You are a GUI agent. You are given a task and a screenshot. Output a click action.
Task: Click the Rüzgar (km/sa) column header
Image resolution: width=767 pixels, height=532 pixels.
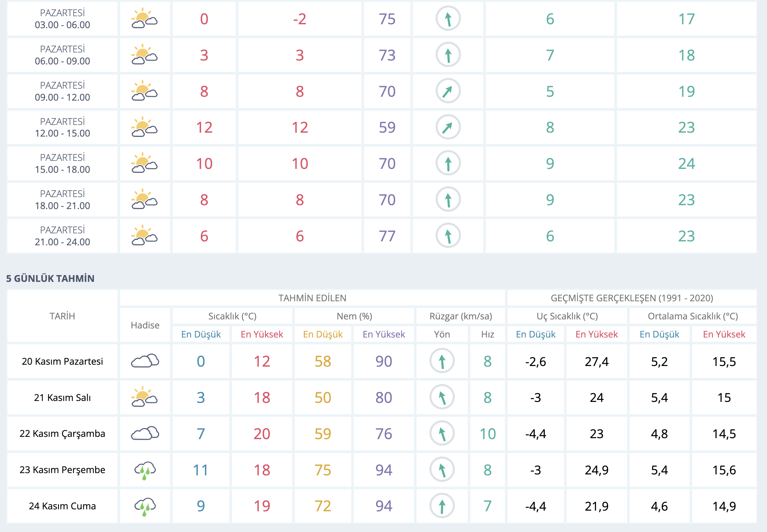click(x=460, y=316)
